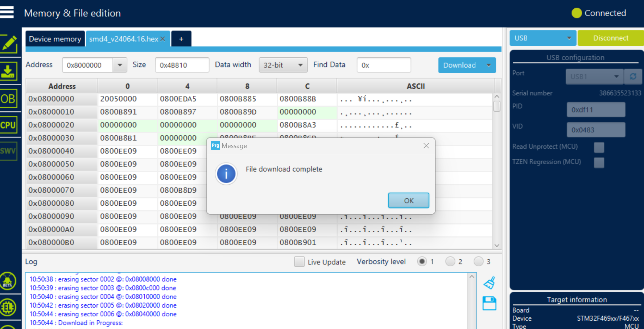This screenshot has width=644, height=329.
Task: Open Erasing & Programming download icon
Action: 8,71
